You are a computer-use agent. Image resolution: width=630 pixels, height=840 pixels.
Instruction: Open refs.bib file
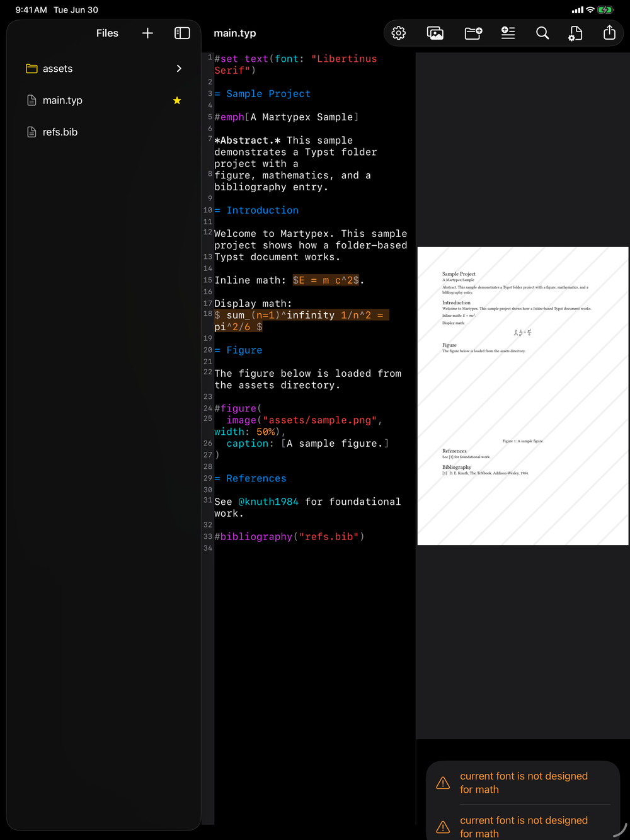[104, 132]
